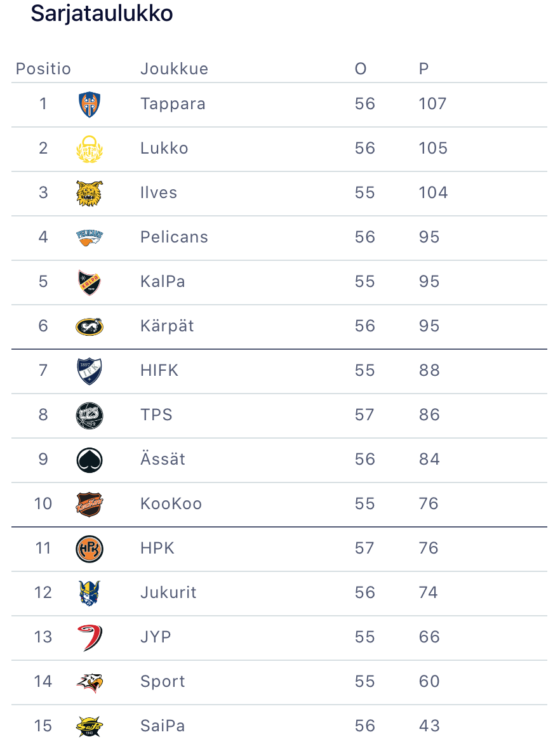Click the HPK team logo
The height and width of the screenshot is (744, 560).
click(89, 549)
